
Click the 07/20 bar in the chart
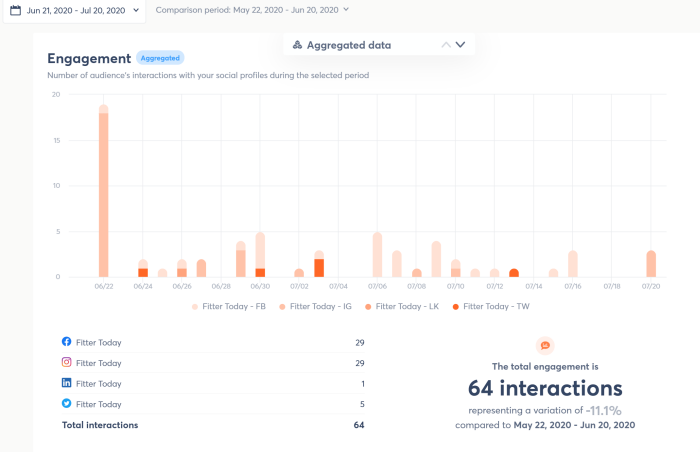[x=651, y=264]
